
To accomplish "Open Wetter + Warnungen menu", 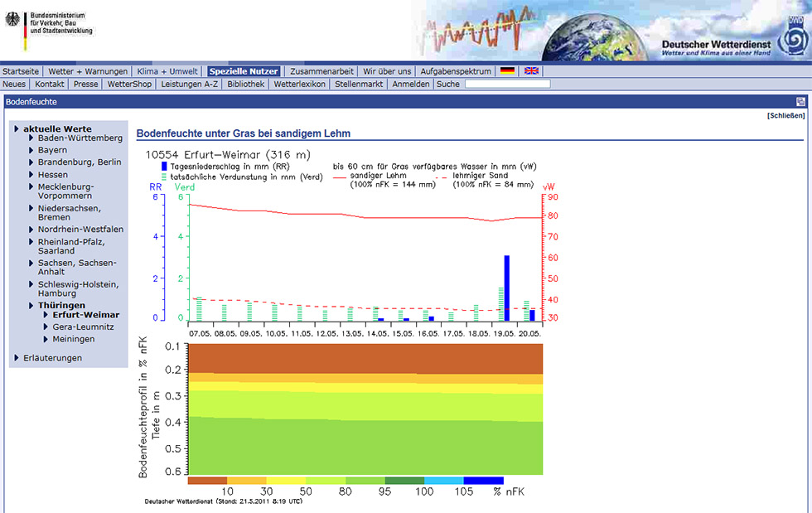I will (88, 71).
